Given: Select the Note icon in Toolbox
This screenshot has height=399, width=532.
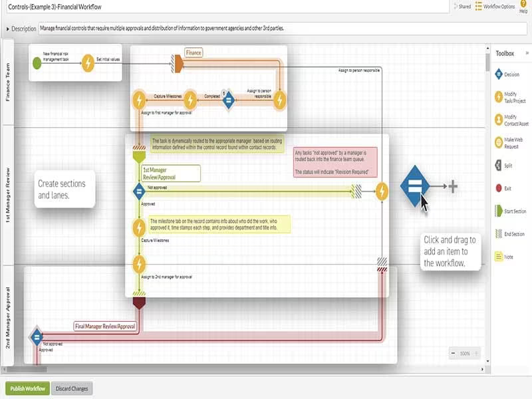Looking at the screenshot, I should click(498, 257).
